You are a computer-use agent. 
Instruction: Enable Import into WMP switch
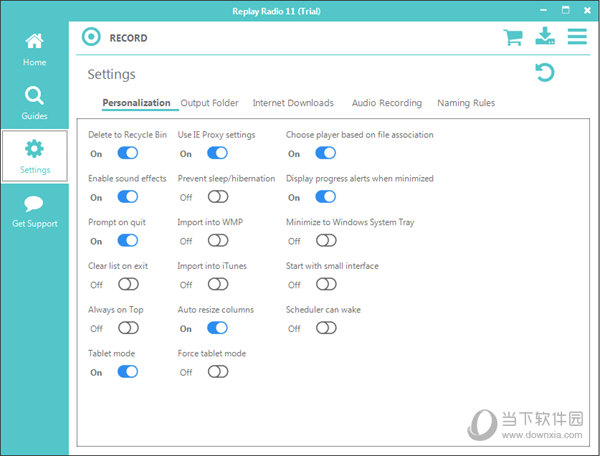pos(218,240)
